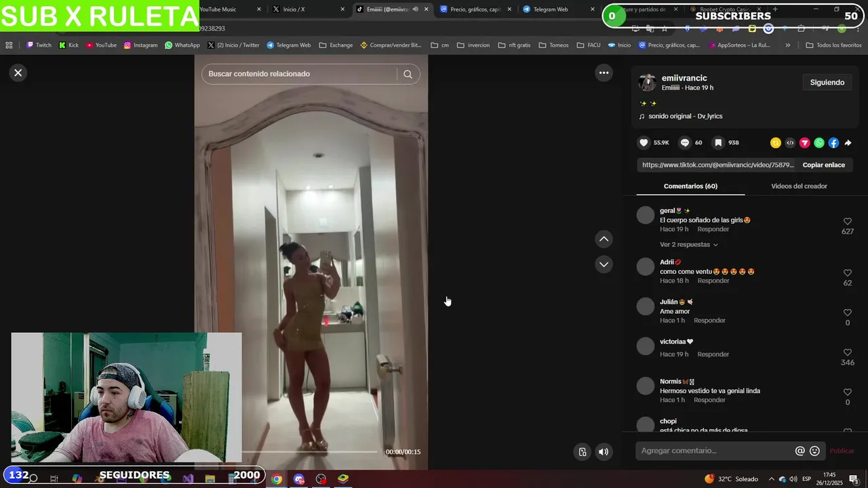868x488 pixels.
Task: Open the WhatsApp bookmark
Action: 182,45
